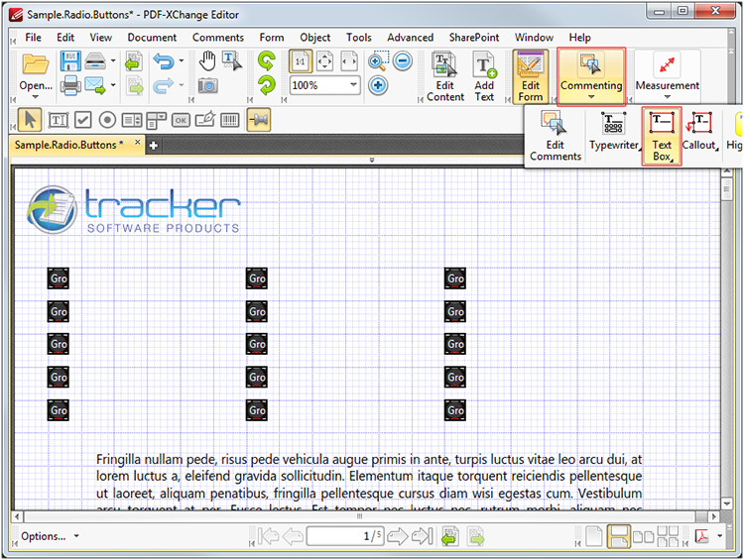Select the Select Text tool
Screen dimensions: 744x560
tap(232, 61)
